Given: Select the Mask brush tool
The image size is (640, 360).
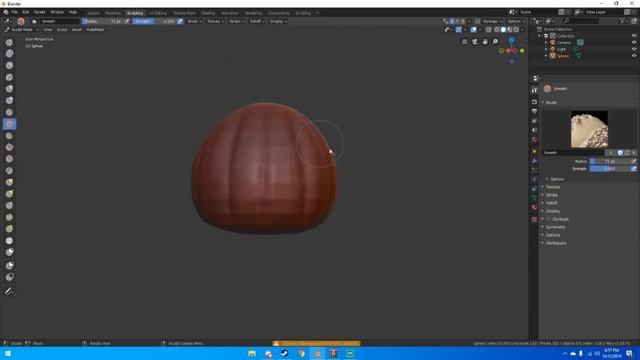Looking at the screenshot, I should (x=9, y=252).
